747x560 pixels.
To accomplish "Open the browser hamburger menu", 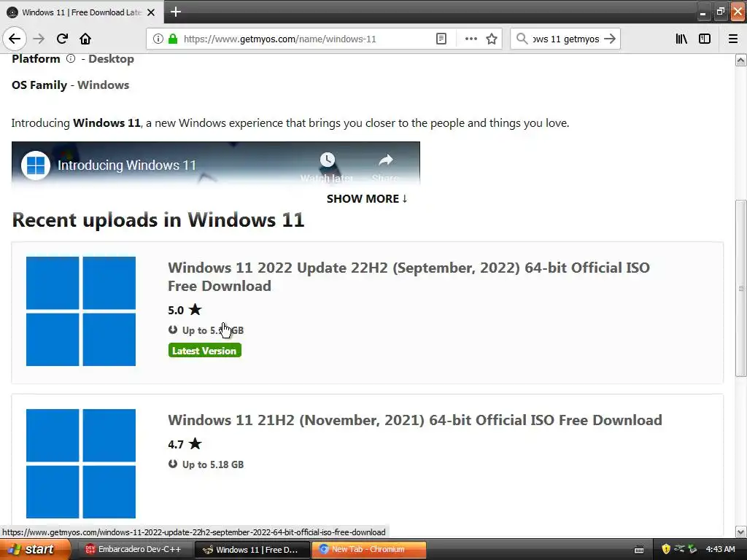I will (733, 39).
